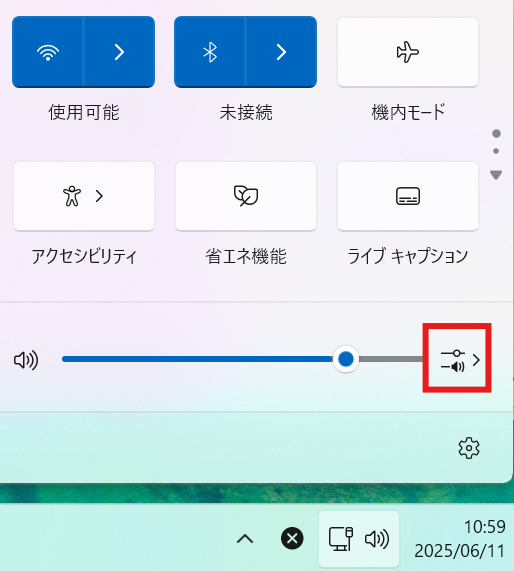The width and height of the screenshot is (514, 571).
Task: Expand the accessibility options chevron
Action: [99, 196]
